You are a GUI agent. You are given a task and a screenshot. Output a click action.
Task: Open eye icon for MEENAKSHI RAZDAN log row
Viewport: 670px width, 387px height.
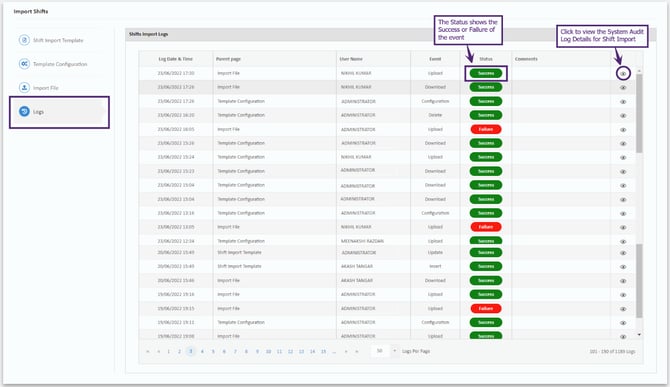[623, 241]
